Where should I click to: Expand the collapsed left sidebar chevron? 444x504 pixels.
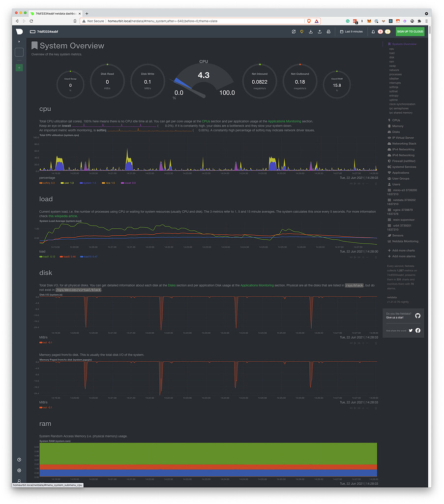point(19,41)
